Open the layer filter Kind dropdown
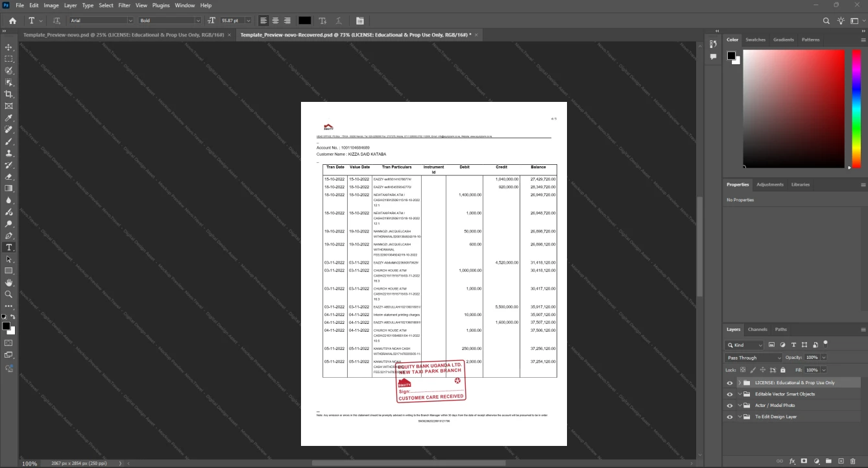This screenshot has height=468, width=868. point(745,345)
